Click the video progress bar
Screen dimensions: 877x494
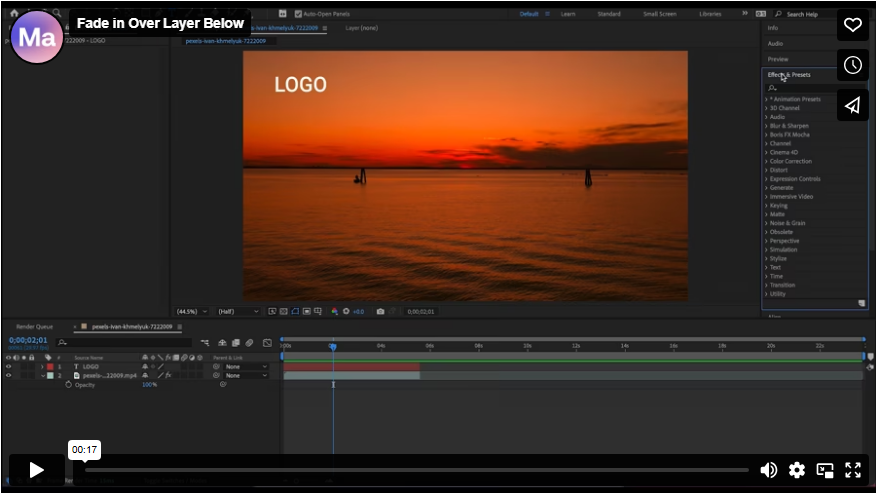click(x=416, y=470)
